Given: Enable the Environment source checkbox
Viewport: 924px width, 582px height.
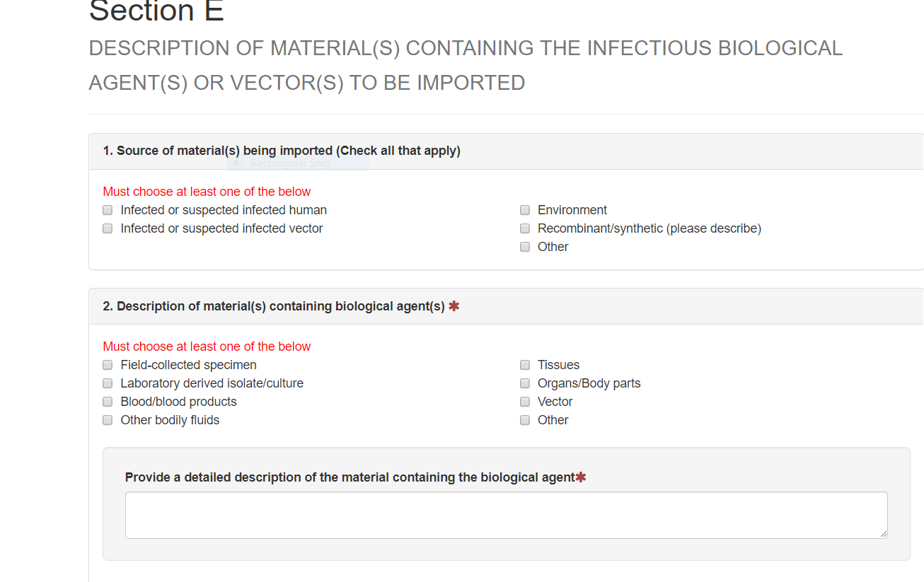Looking at the screenshot, I should click(x=525, y=210).
